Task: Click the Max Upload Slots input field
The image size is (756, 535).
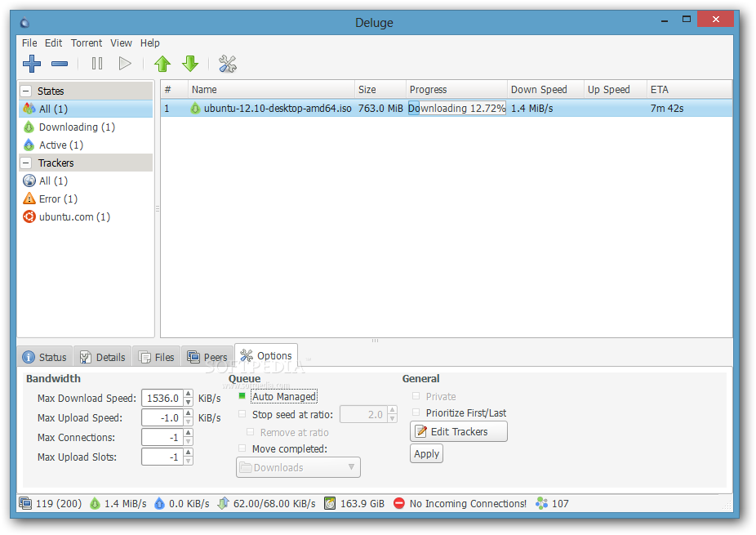Action: coord(163,457)
